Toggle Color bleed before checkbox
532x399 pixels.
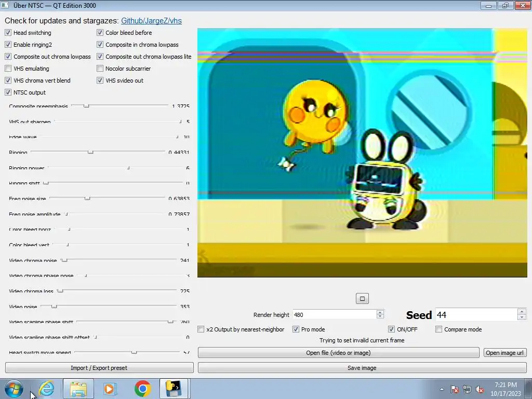click(100, 33)
